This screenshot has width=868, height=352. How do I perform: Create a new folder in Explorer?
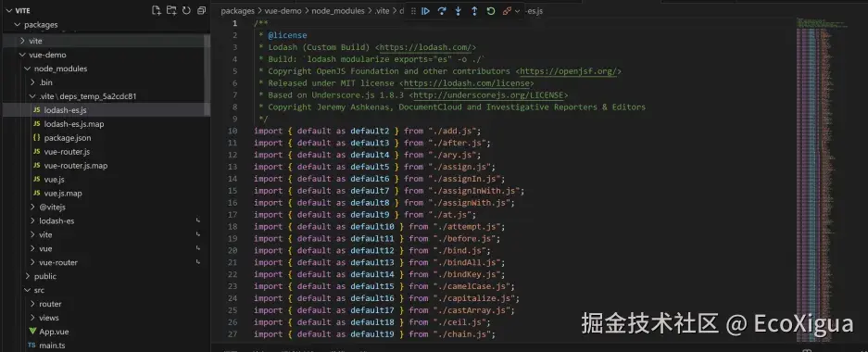coord(171,10)
